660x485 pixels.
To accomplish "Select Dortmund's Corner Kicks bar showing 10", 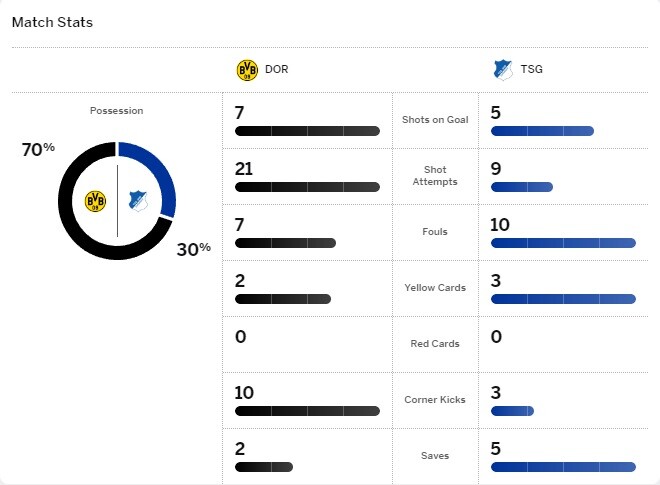I will 307,411.
